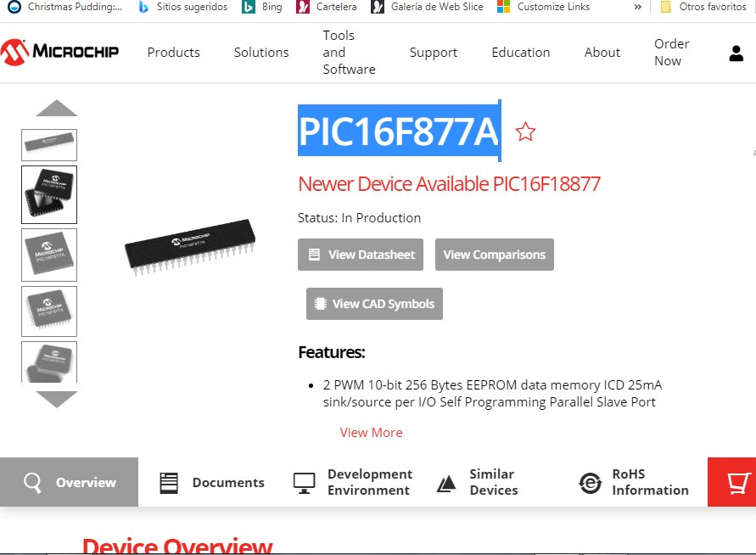Click the Customize Links bookmark
The height and width of the screenshot is (555, 756).
(543, 7)
